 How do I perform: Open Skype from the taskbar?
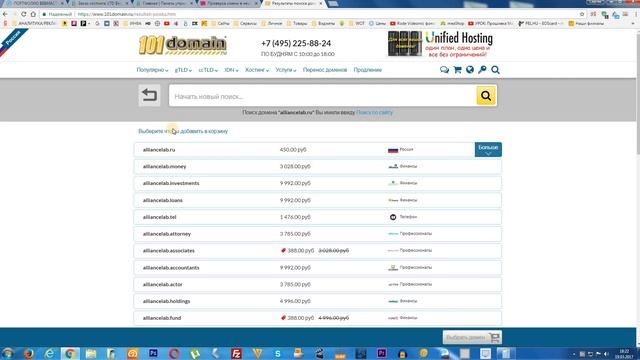pos(278,353)
